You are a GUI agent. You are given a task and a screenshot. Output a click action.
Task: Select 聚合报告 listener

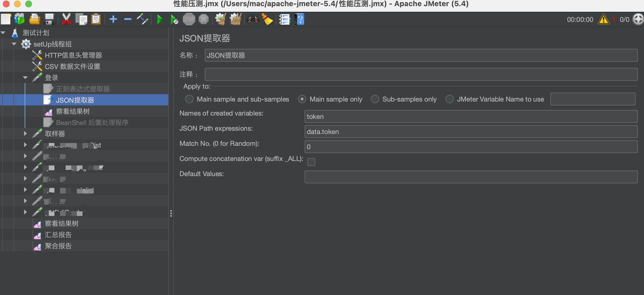coord(58,246)
